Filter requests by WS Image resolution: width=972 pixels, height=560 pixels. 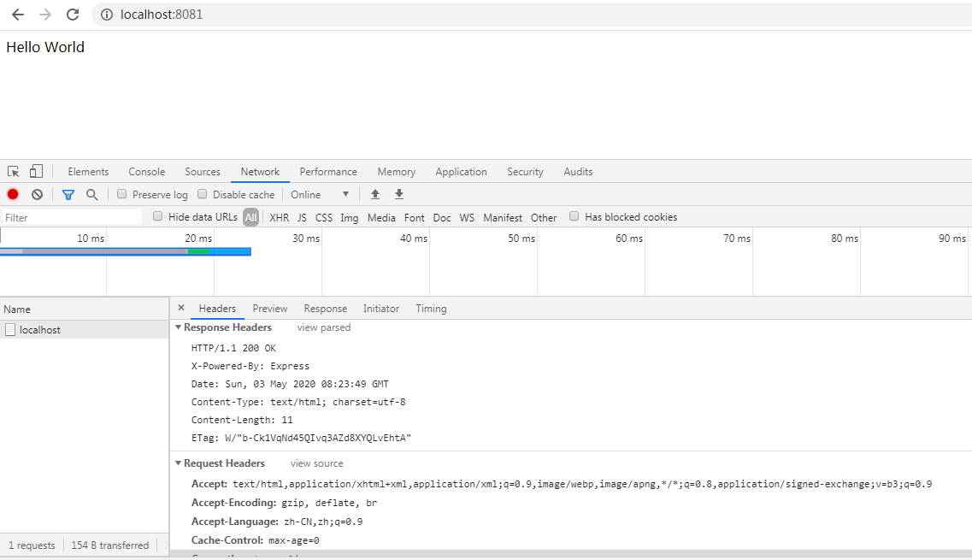[467, 218]
